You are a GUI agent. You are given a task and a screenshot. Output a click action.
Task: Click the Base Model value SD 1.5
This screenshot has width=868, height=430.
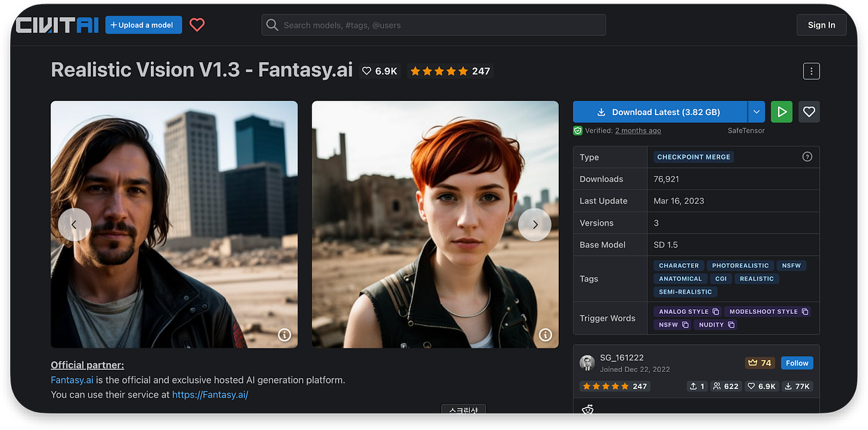[666, 245]
